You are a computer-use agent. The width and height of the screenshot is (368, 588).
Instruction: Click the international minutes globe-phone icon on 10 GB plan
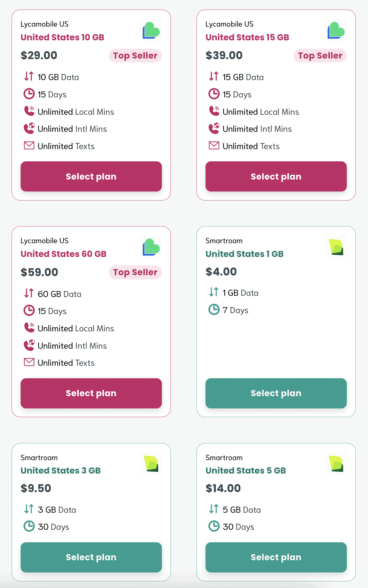[29, 128]
